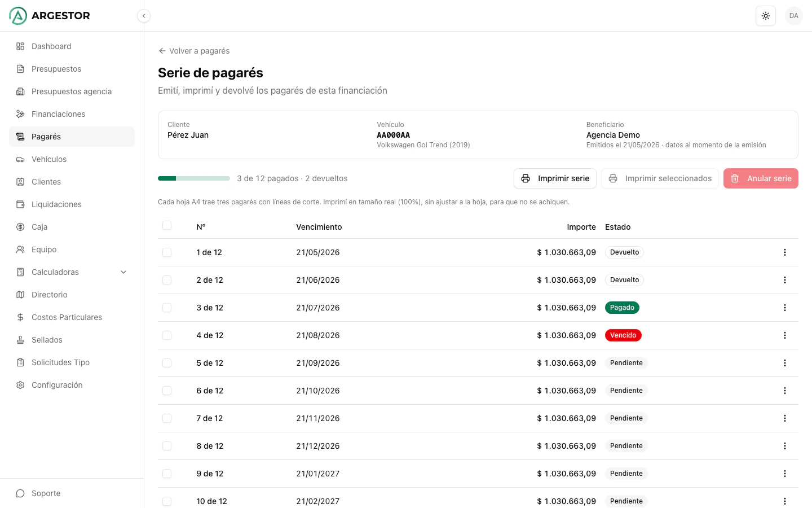Click the Vencido status badge
The width and height of the screenshot is (812, 508).
pos(623,335)
